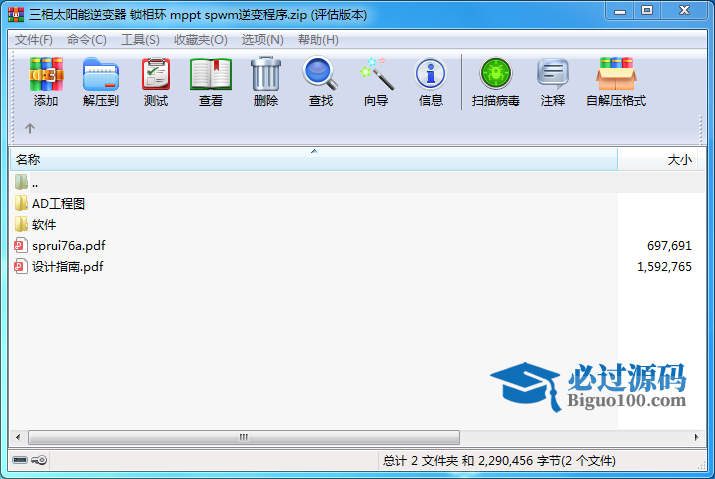Select the AD工程图 folder name
The image size is (715, 479).
pyautogui.click(x=58, y=203)
